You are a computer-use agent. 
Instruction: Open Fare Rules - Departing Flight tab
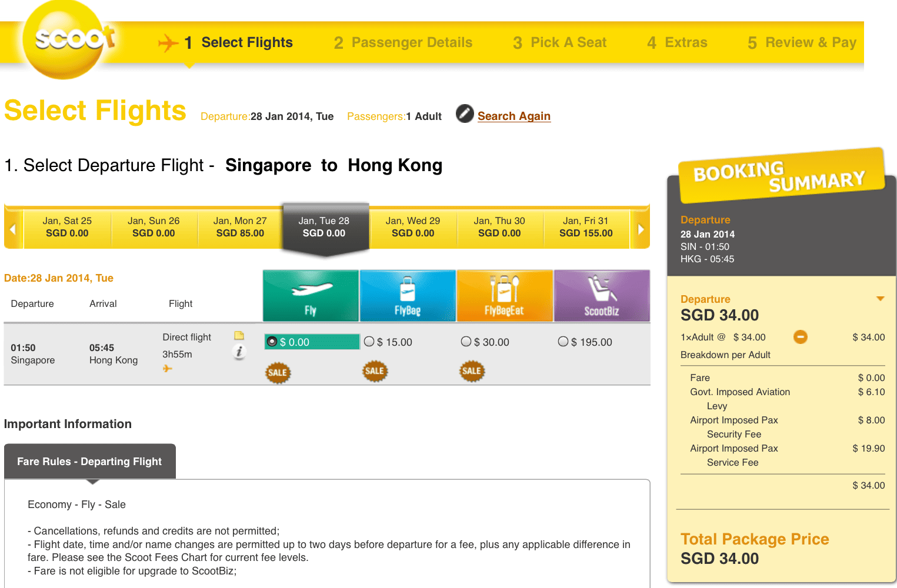(89, 462)
